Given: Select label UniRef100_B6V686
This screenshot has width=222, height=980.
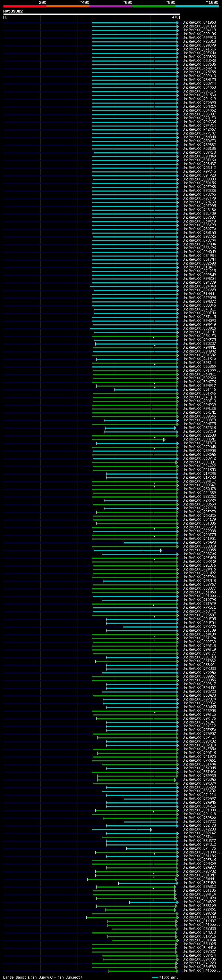Looking at the screenshot, I should 199,64.
